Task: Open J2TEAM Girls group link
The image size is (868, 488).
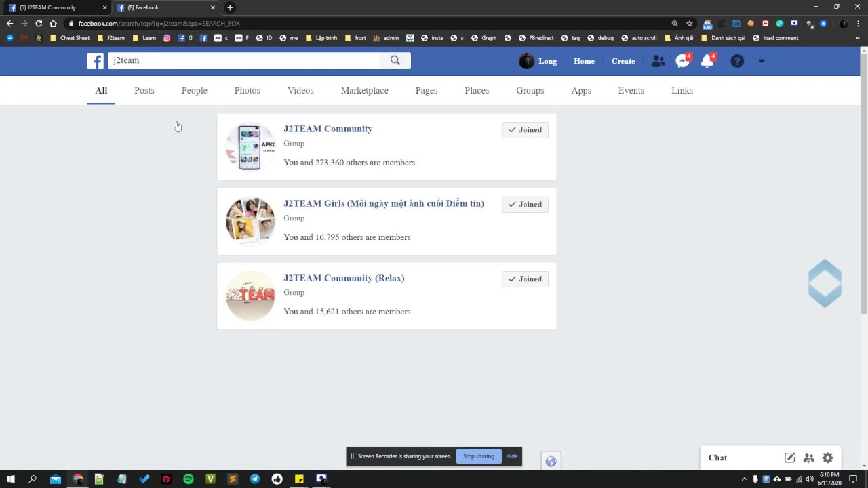Action: [384, 203]
